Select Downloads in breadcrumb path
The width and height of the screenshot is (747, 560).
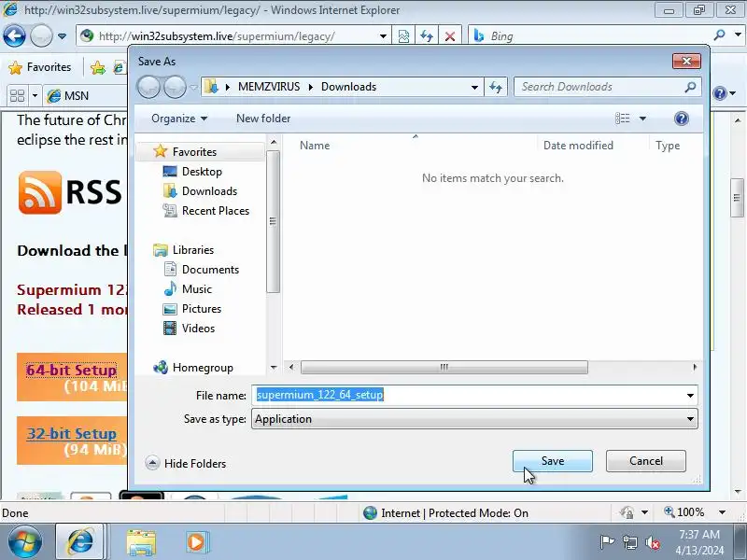tap(348, 87)
